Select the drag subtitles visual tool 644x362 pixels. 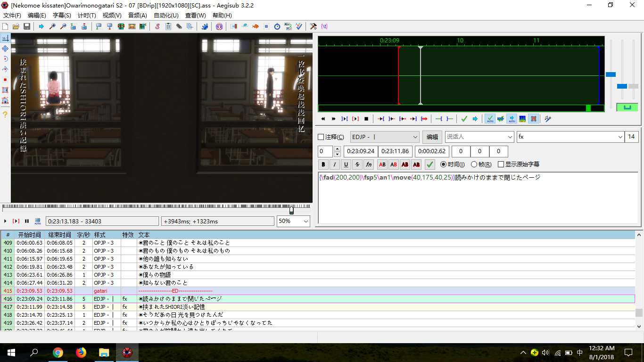coord(5,48)
